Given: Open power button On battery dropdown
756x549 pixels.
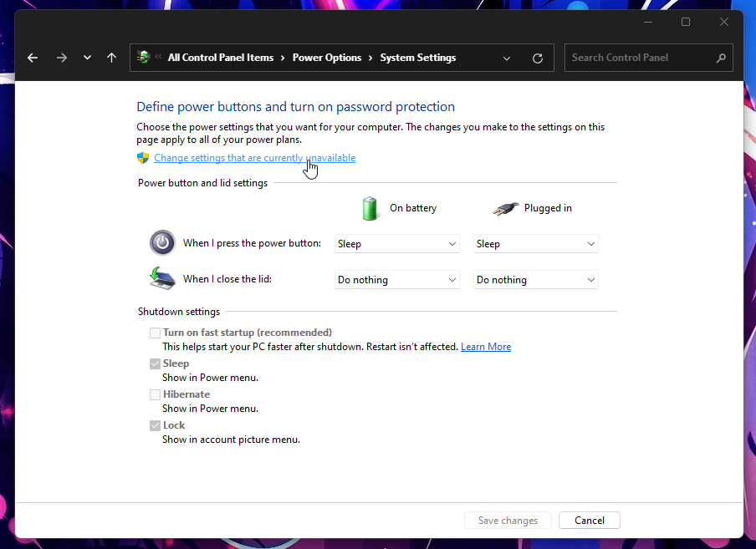Looking at the screenshot, I should 396,244.
